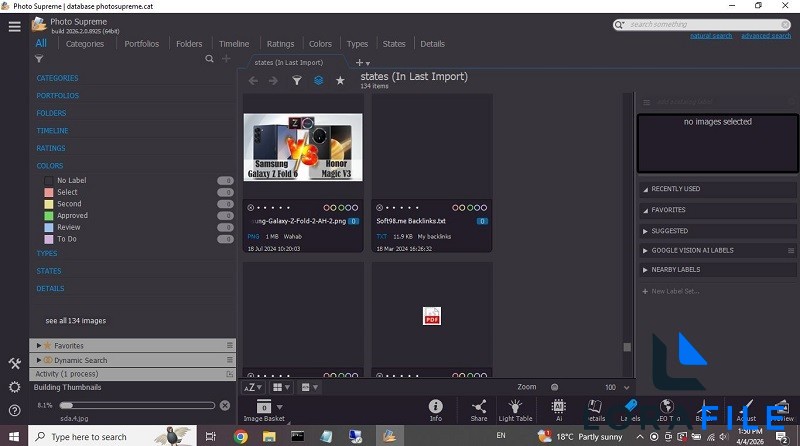Open the AZ sort order dropdown
This screenshot has height=446, width=800.
pyautogui.click(x=253, y=387)
